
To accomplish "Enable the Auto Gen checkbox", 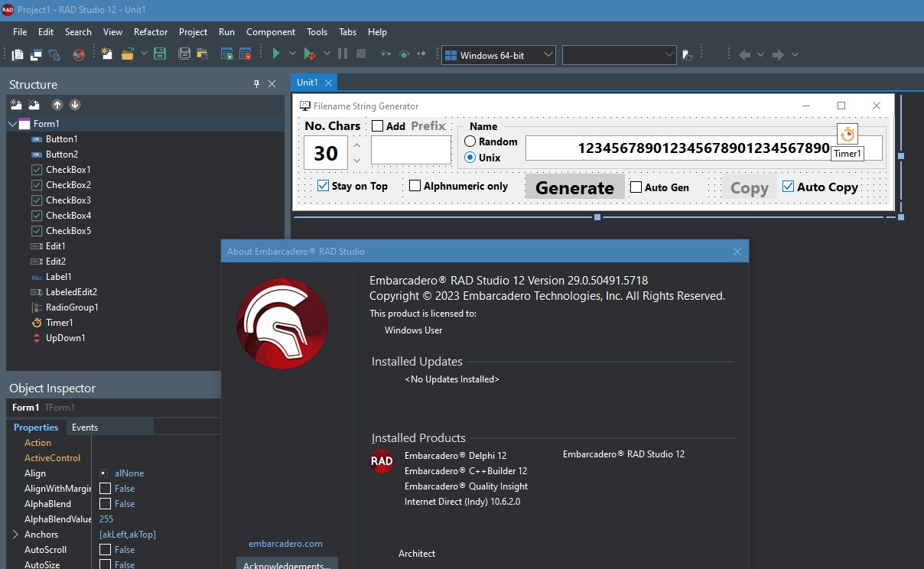I will point(636,187).
